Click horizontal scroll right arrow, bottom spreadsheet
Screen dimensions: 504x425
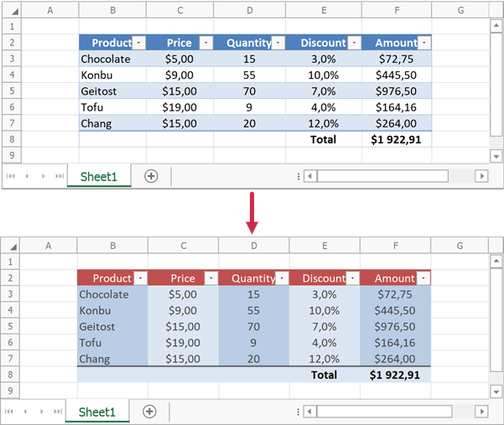point(481,412)
